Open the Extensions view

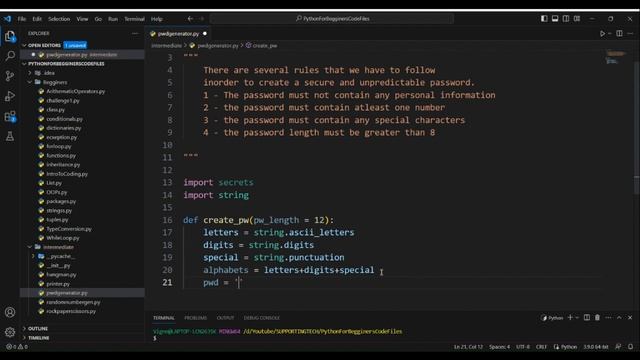pyautogui.click(x=10, y=116)
